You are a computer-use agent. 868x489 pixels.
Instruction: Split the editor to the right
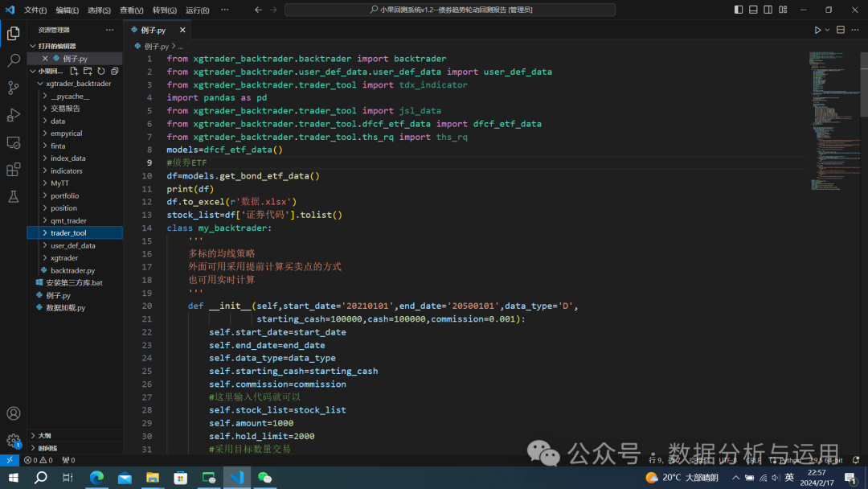(x=841, y=30)
